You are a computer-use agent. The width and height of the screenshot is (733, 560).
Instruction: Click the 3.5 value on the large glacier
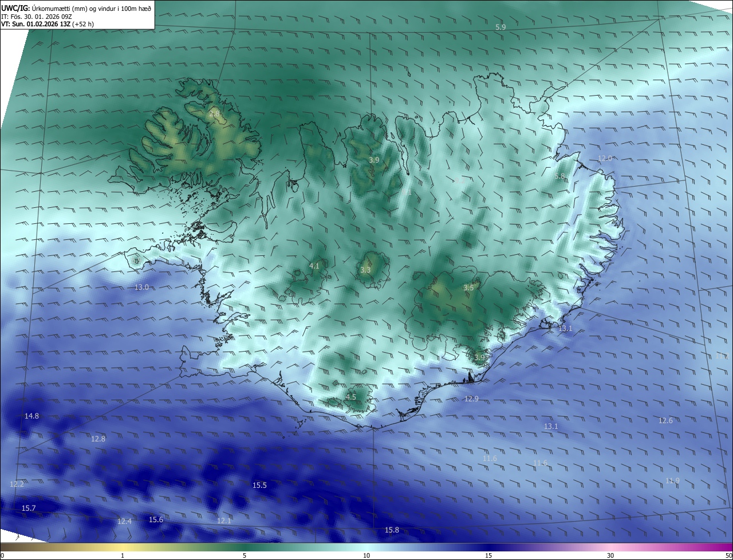pos(468,287)
